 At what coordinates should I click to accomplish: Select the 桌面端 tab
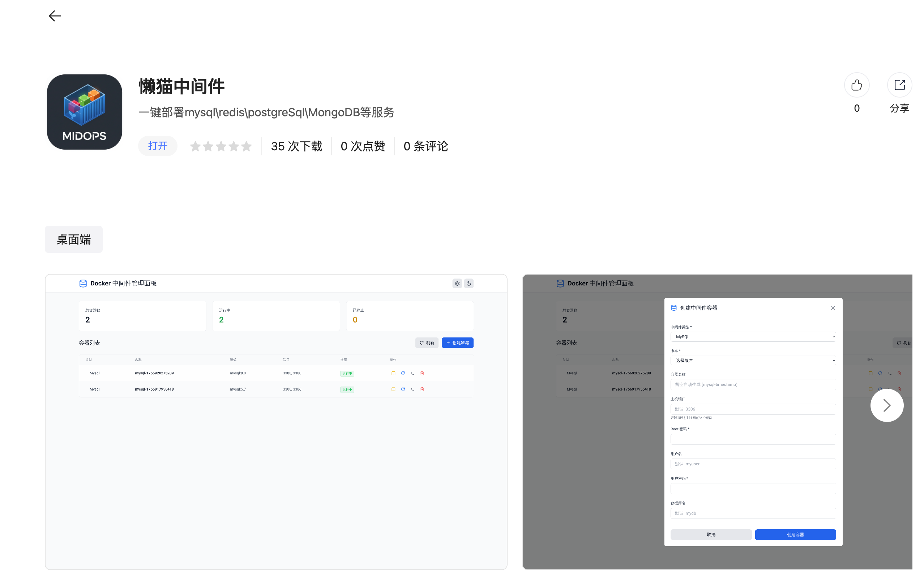click(x=74, y=240)
